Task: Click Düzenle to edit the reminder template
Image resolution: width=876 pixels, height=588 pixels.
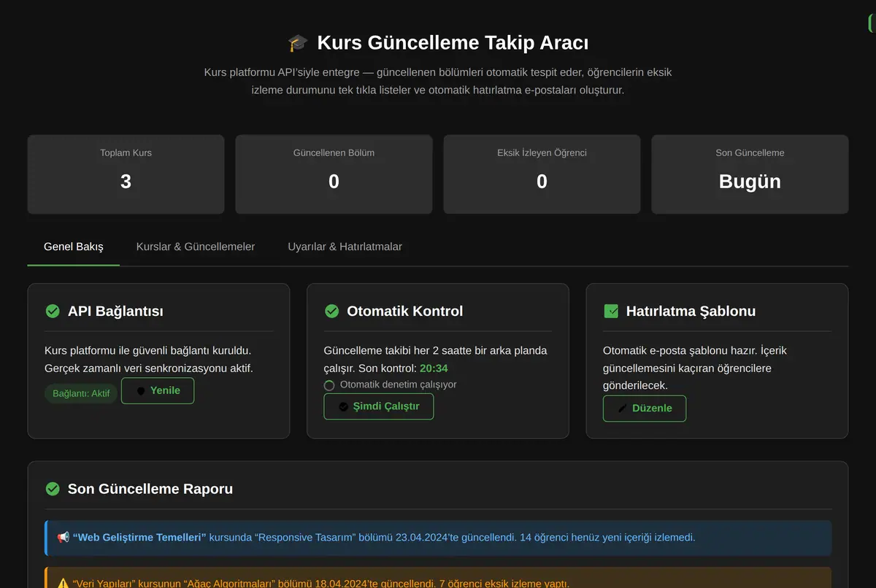Action: 645,409
